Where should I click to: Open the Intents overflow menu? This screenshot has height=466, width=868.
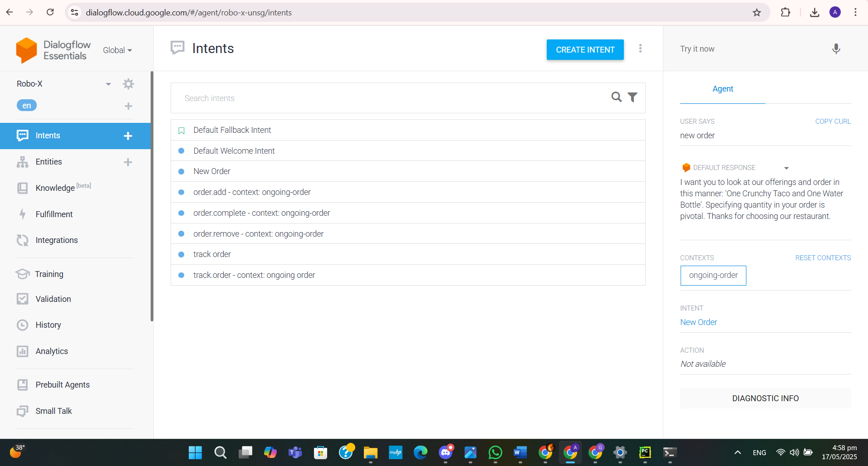coord(641,49)
